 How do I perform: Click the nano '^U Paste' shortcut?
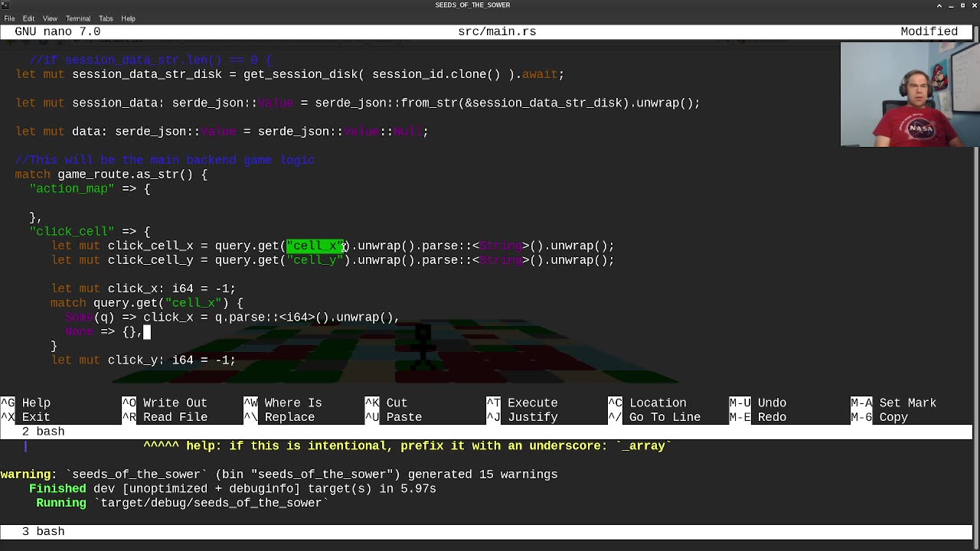(394, 417)
